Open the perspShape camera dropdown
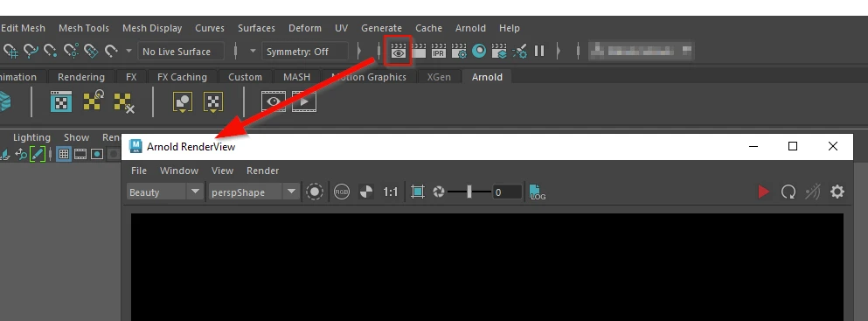The width and height of the screenshot is (868, 321). pyautogui.click(x=254, y=192)
